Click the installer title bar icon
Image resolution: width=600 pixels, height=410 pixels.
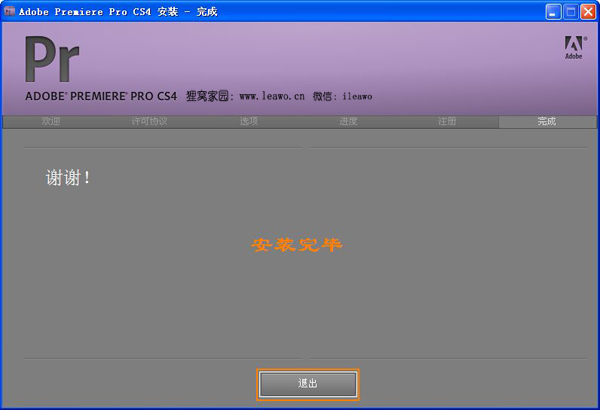(9, 11)
